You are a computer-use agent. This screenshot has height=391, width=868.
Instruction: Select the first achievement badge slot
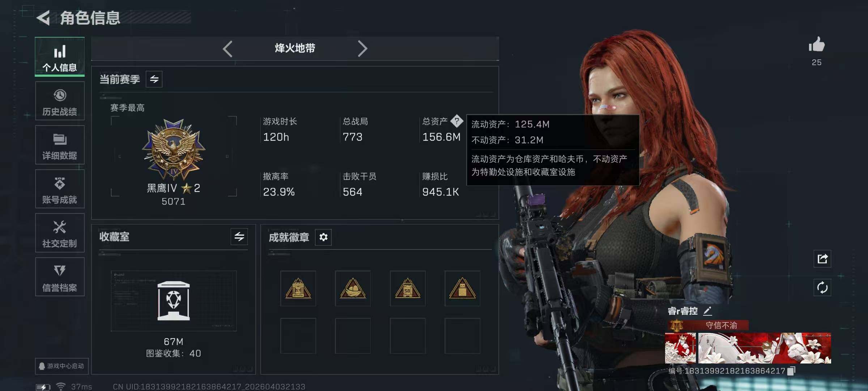(298, 289)
